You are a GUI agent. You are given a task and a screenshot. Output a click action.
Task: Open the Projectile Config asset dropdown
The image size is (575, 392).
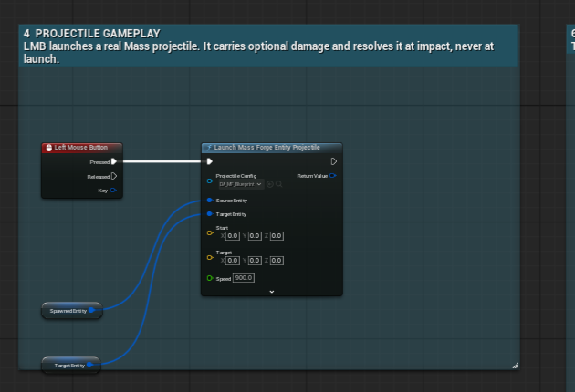click(241, 184)
